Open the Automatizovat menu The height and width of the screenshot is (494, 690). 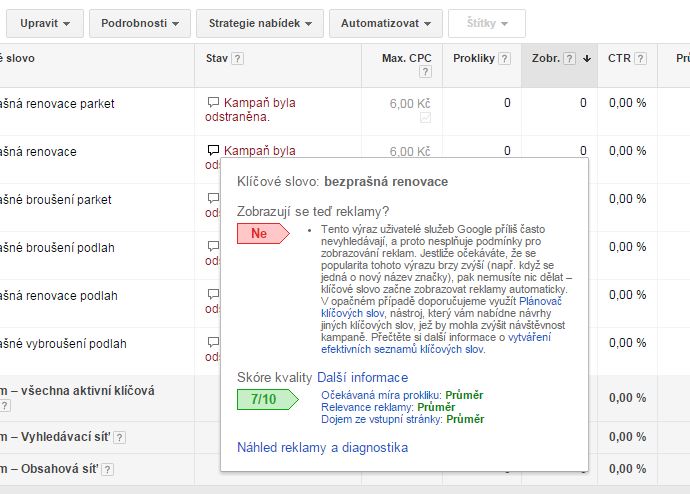(386, 23)
